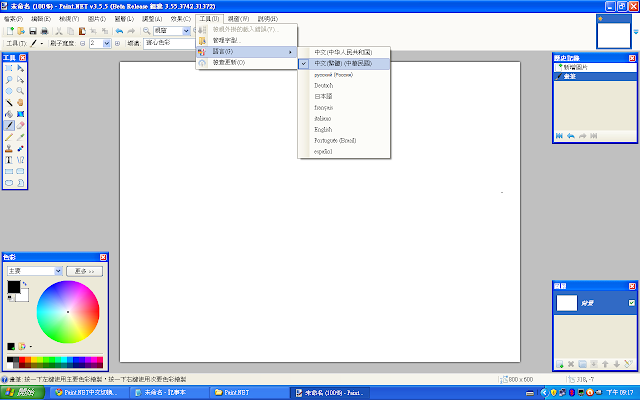The height and width of the screenshot is (400, 640).
Task: Select the Move Selected Pixels tool
Action: (20, 68)
